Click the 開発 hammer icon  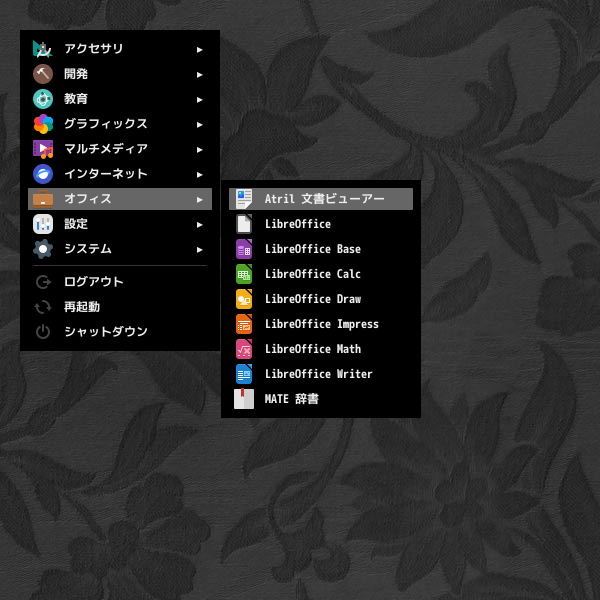point(43,74)
